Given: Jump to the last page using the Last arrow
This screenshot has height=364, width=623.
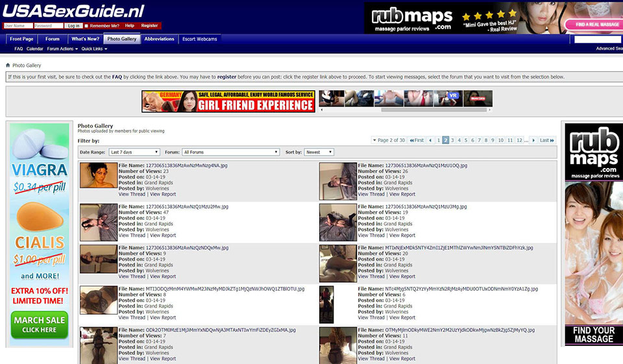Looking at the screenshot, I should point(547,140).
